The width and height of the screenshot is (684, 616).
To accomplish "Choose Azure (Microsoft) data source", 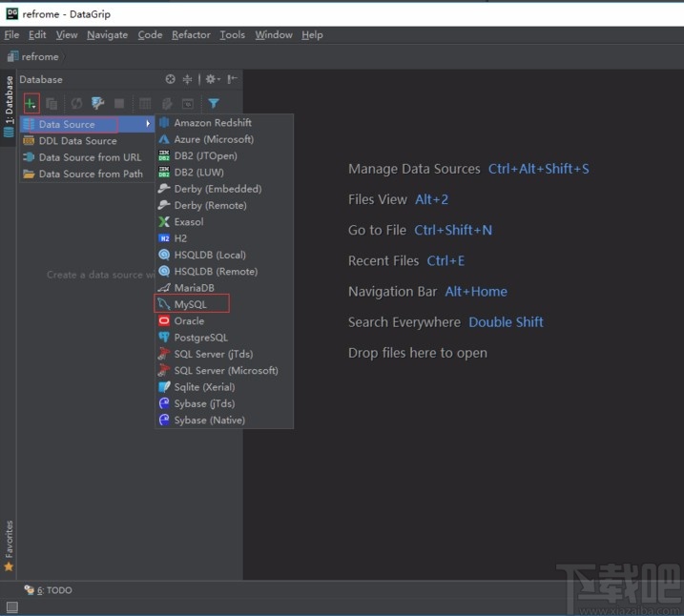I will point(224,139).
